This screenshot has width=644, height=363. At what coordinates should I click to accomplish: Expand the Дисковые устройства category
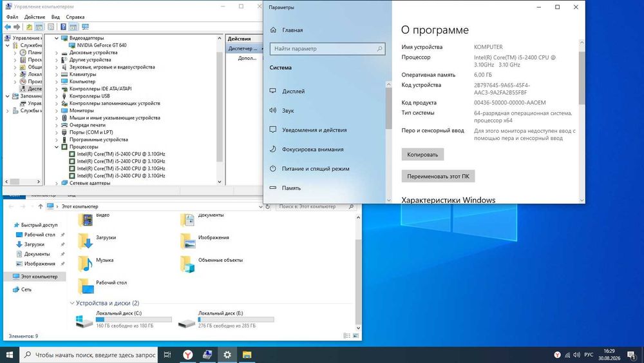click(57, 53)
